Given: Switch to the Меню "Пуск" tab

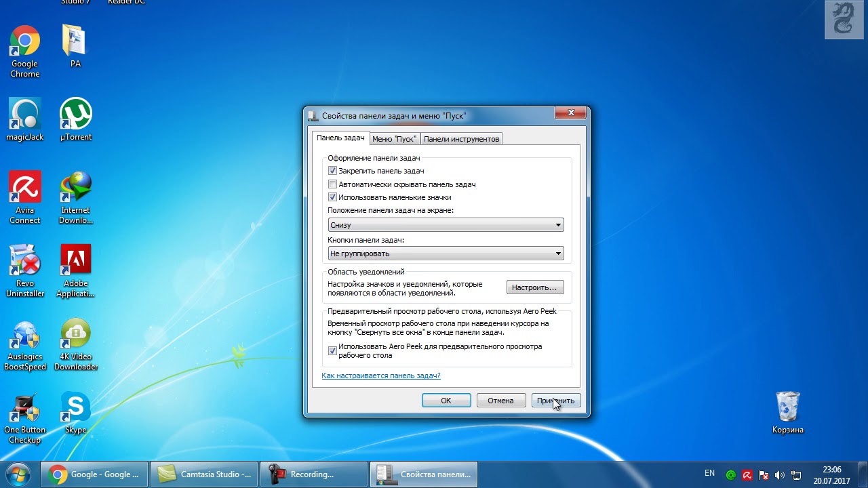Looking at the screenshot, I should point(394,139).
